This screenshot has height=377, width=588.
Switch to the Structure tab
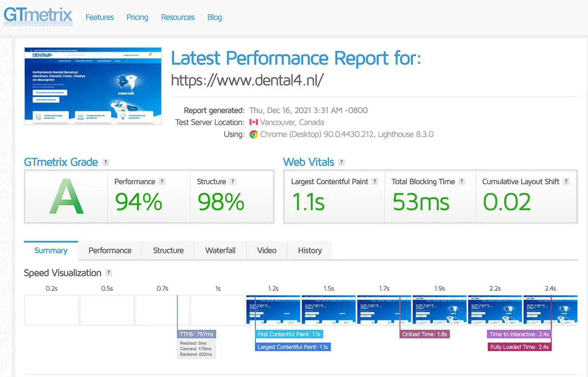pyautogui.click(x=168, y=251)
